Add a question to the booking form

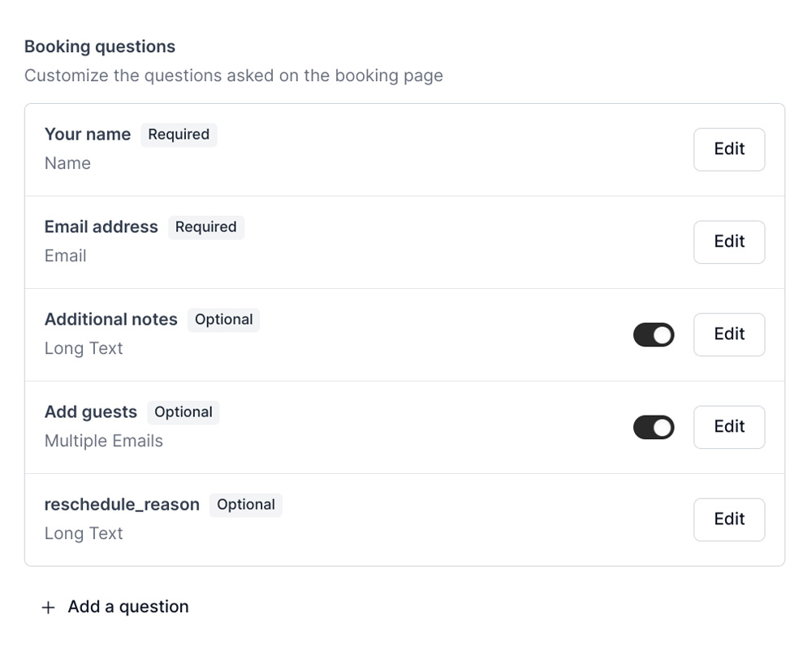click(115, 607)
